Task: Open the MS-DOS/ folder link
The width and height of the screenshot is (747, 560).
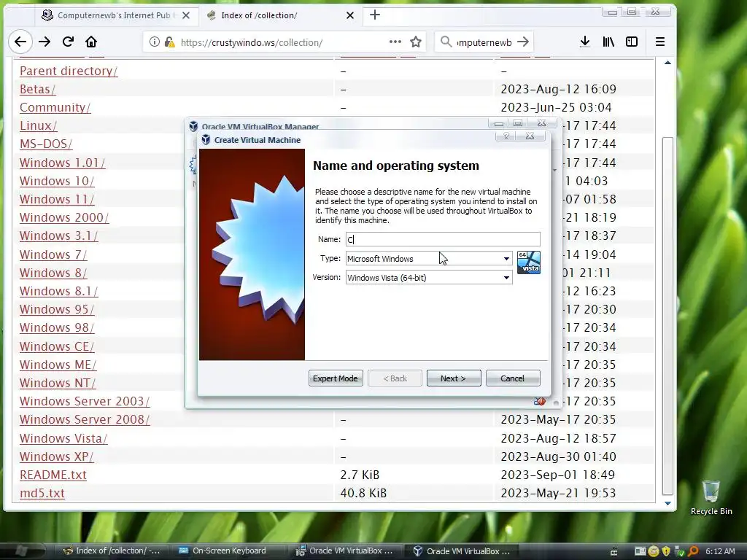Action: pyautogui.click(x=46, y=144)
